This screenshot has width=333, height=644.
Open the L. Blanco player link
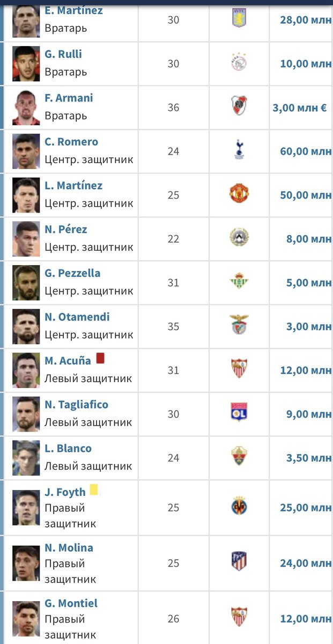(x=68, y=448)
